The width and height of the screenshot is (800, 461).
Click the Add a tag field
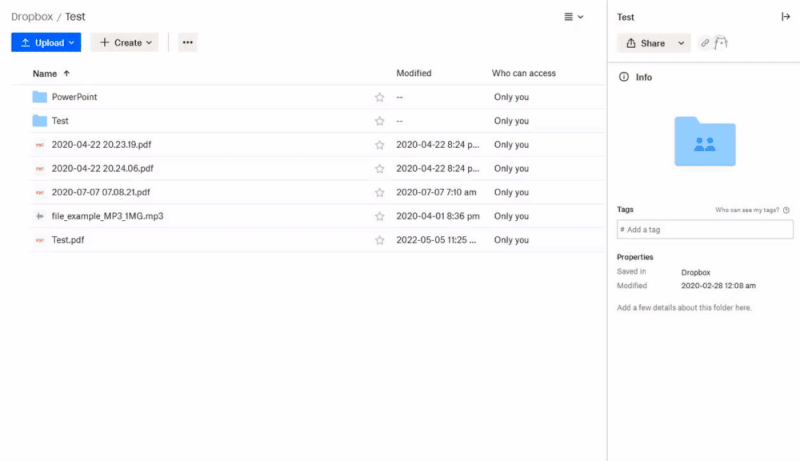pyautogui.click(x=705, y=230)
